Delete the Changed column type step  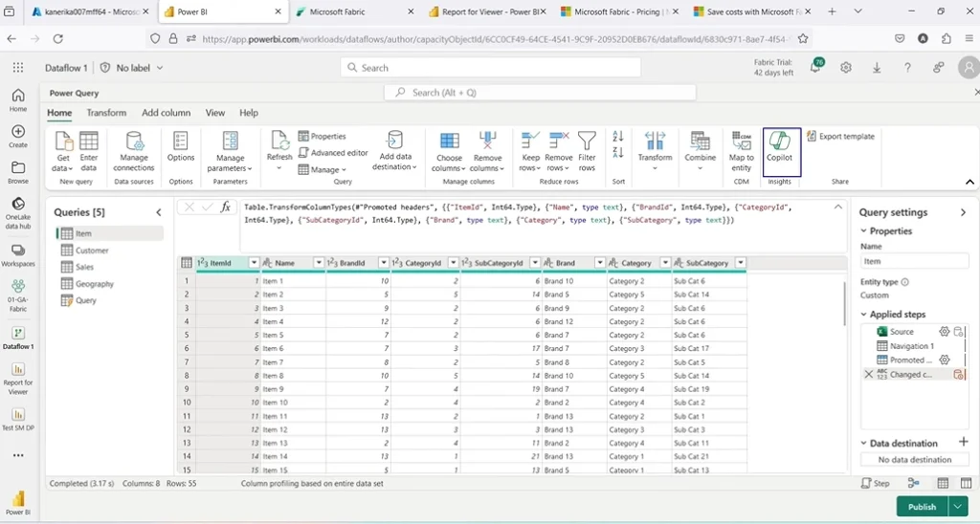click(x=868, y=374)
